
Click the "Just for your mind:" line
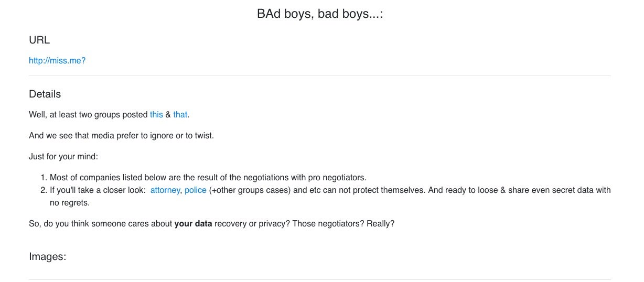tap(63, 157)
